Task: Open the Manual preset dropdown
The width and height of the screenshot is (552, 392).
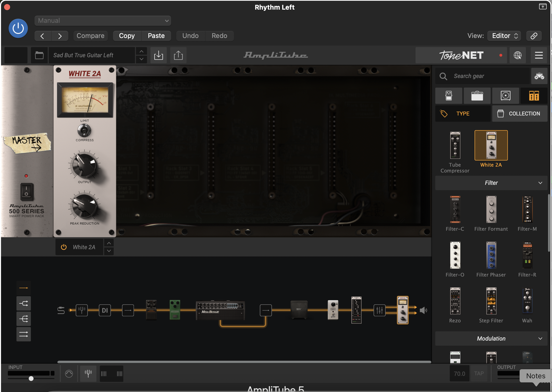Action: pyautogui.click(x=103, y=21)
